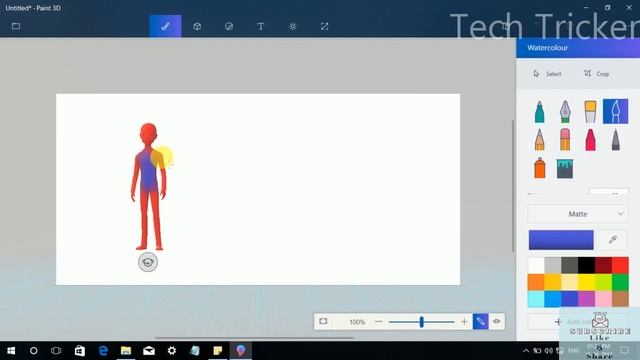Pick the sky blue colour swatch
The height and width of the screenshot is (360, 640).
pos(553,299)
